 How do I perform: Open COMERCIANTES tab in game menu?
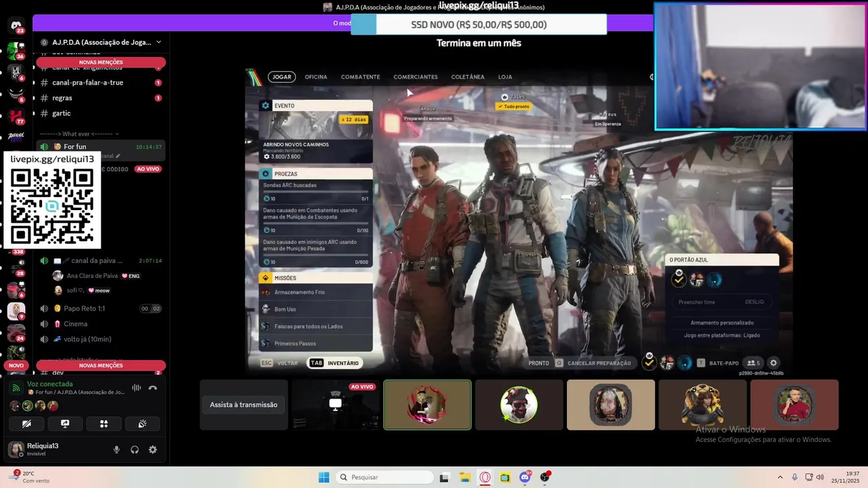pyautogui.click(x=416, y=77)
